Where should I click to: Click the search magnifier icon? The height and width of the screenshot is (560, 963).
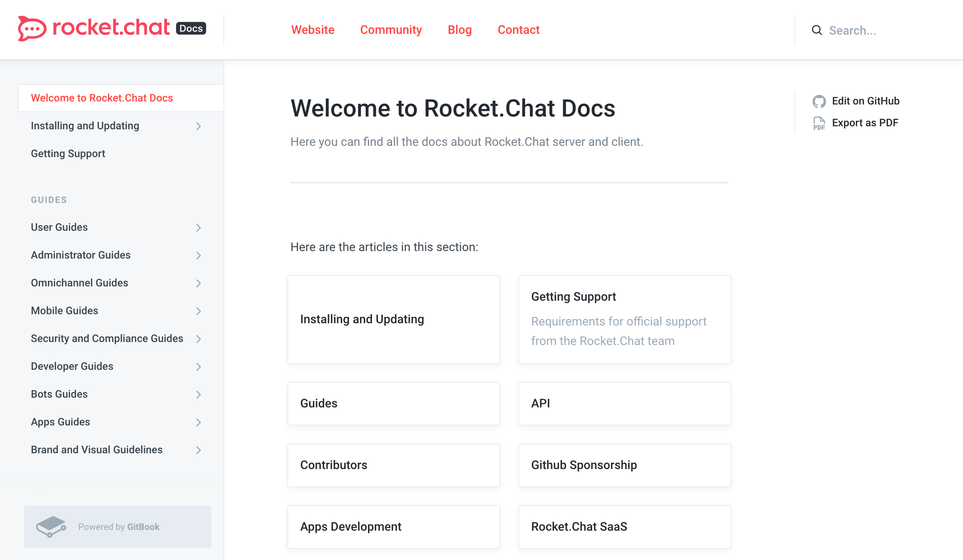(x=817, y=30)
